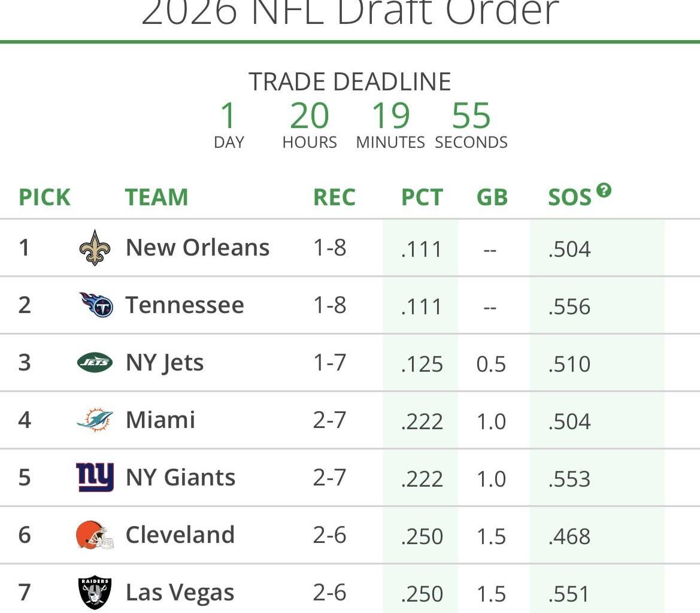This screenshot has width=700, height=613.
Task: Open sorting for the TEAM column
Action: click(157, 198)
